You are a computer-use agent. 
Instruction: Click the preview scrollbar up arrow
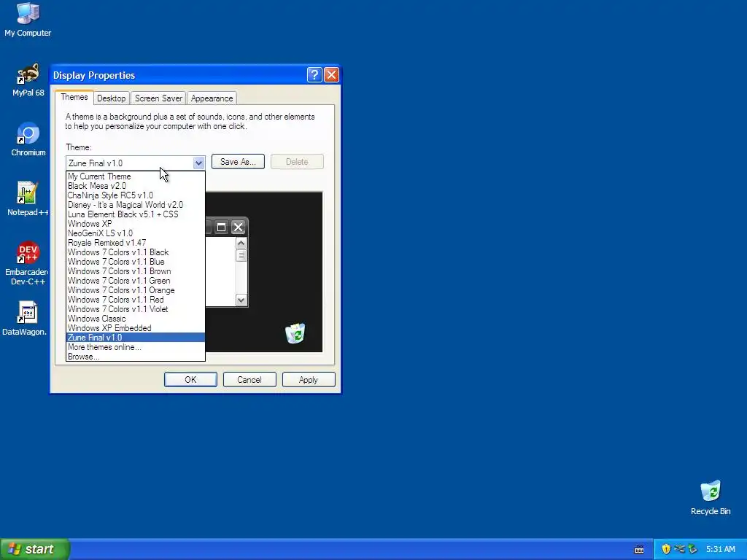point(241,244)
